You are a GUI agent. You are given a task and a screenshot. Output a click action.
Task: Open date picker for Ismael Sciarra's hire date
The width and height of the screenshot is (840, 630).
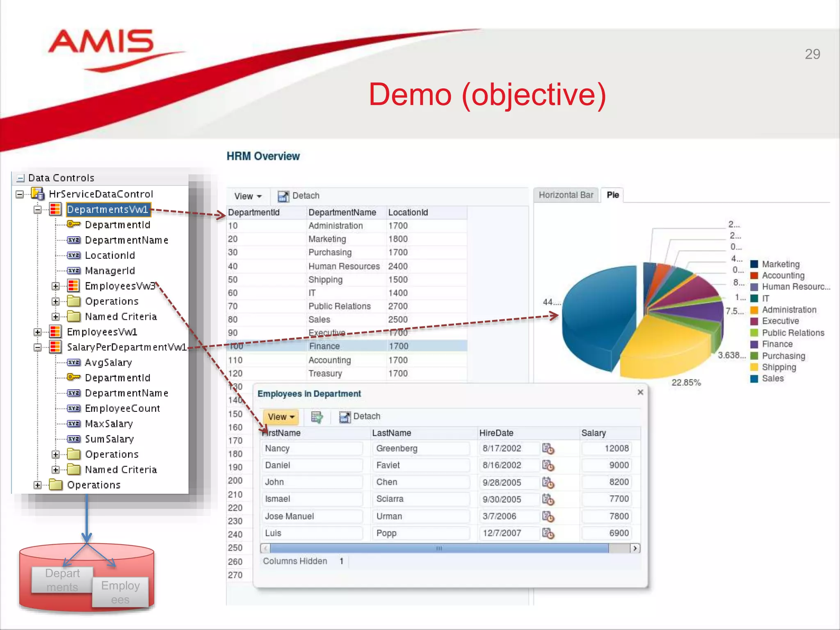tap(548, 500)
